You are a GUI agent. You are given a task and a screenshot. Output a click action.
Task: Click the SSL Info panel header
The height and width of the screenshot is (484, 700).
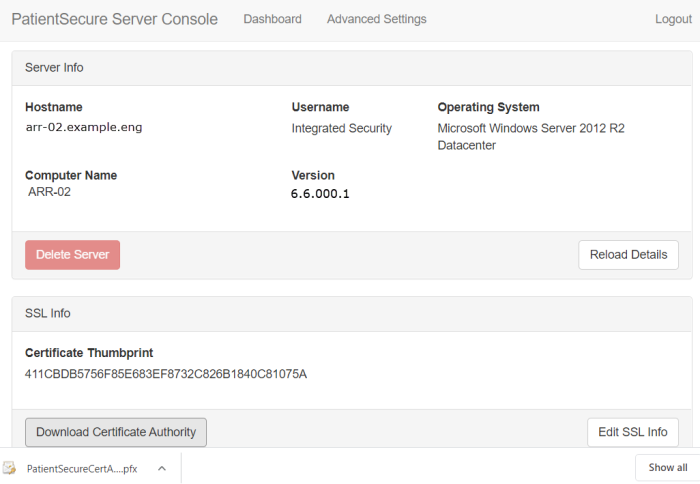[x=48, y=313]
